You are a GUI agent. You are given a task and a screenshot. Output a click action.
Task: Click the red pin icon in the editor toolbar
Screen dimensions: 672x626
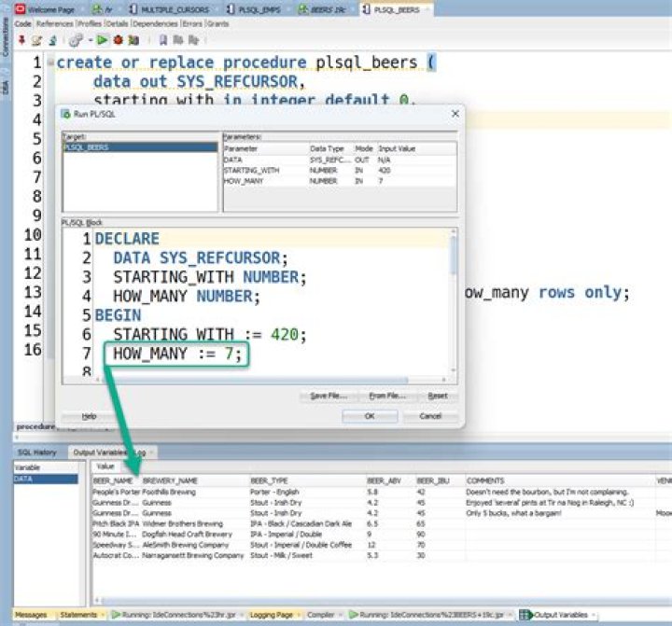click(x=21, y=40)
